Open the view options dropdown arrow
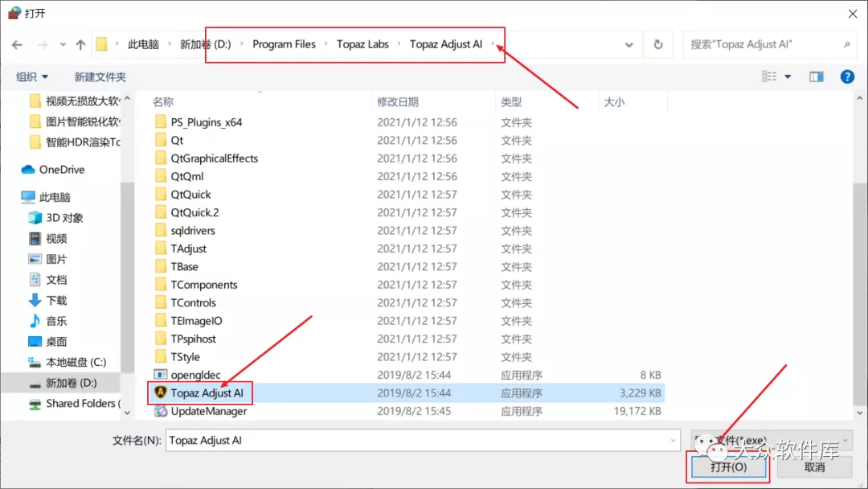868x489 pixels. click(788, 76)
